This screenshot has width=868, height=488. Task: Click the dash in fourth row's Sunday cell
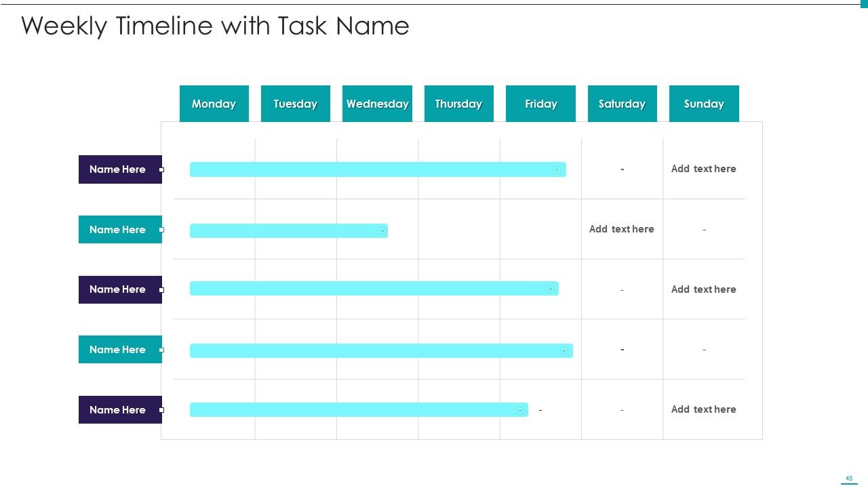coord(704,350)
